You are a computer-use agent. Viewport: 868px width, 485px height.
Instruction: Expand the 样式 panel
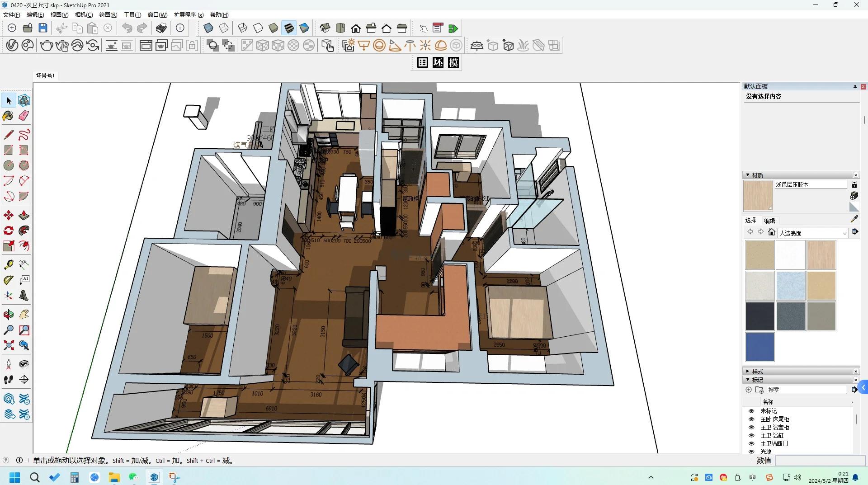[757, 371]
